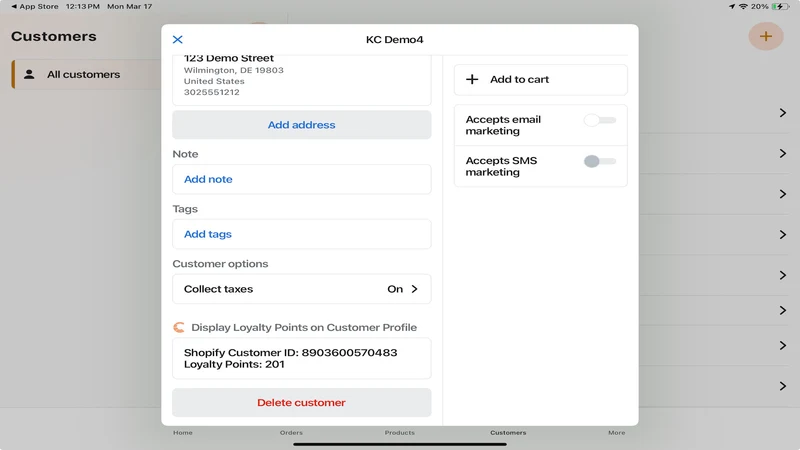Image resolution: width=800 pixels, height=450 pixels.
Task: Click the Wilmington, DE 19803 line
Action: click(x=234, y=70)
